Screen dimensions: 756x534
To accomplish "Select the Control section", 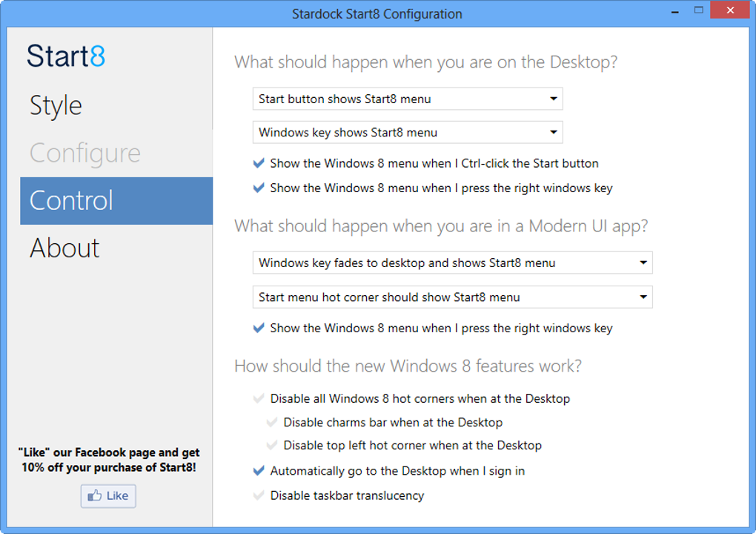I will pyautogui.click(x=116, y=201).
